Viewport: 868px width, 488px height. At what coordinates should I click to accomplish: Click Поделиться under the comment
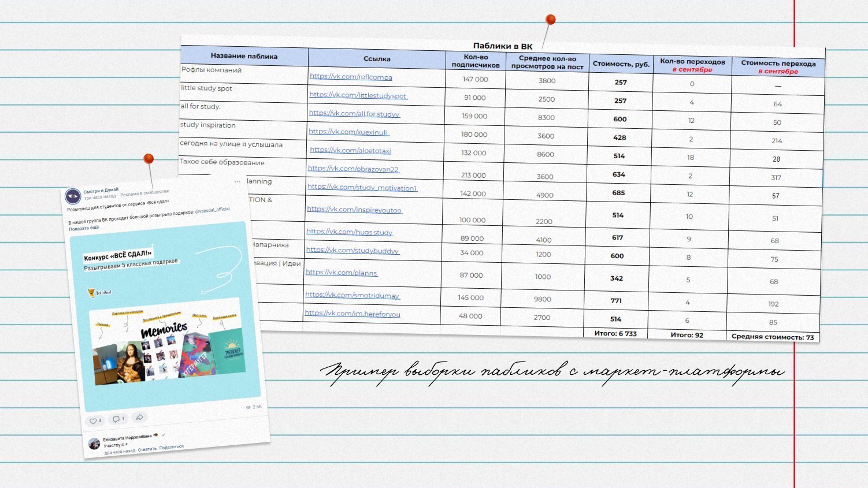(171, 447)
